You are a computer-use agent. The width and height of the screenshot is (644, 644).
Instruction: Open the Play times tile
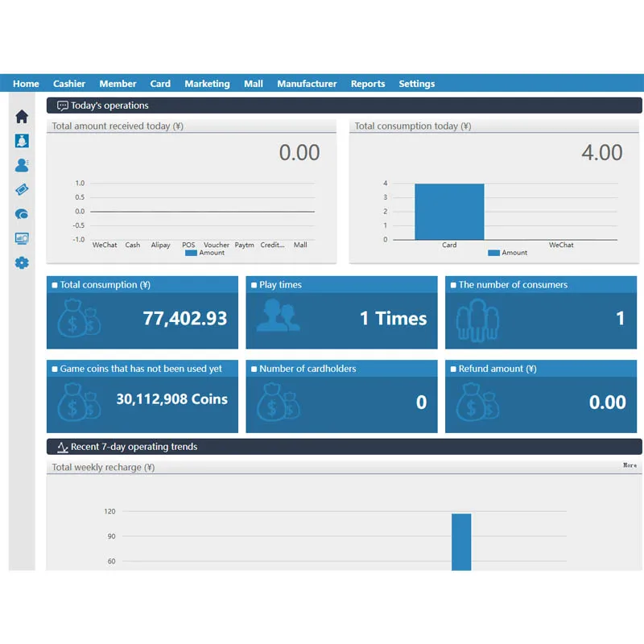(341, 312)
